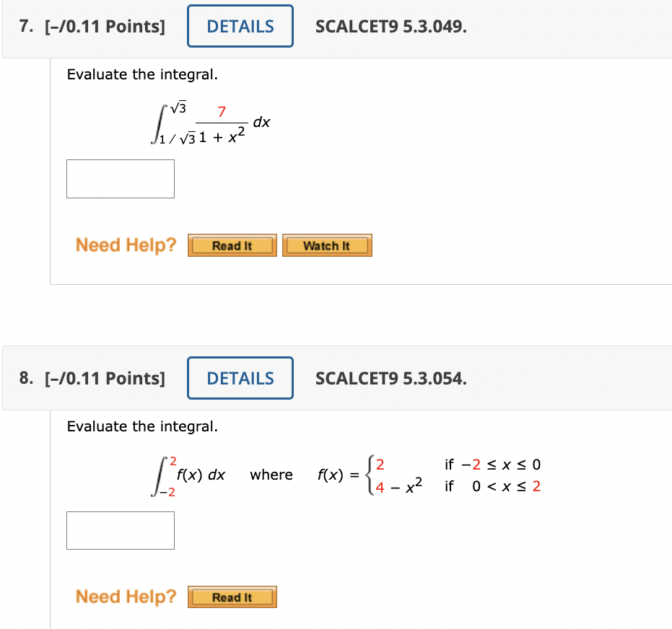Click the Evaluate the integral prompt in question 8

pyautogui.click(x=141, y=426)
